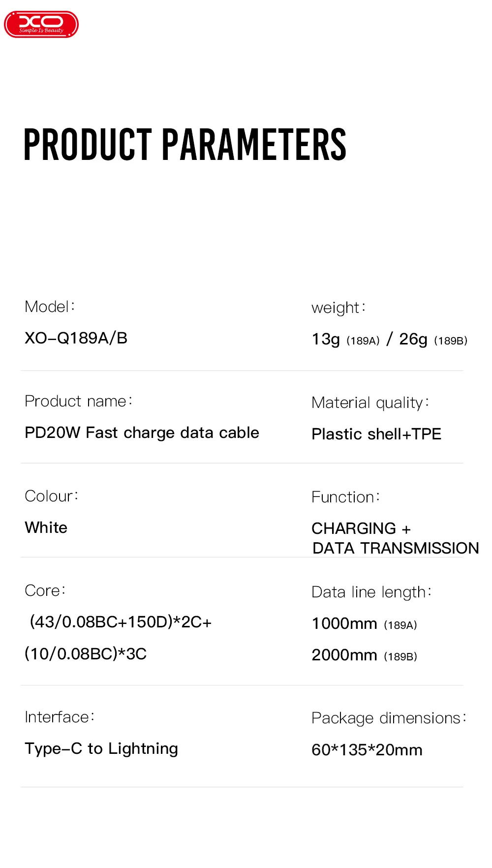Click the package dimensions 60*135*20mm value
This screenshot has height=868, width=492.
tap(367, 750)
